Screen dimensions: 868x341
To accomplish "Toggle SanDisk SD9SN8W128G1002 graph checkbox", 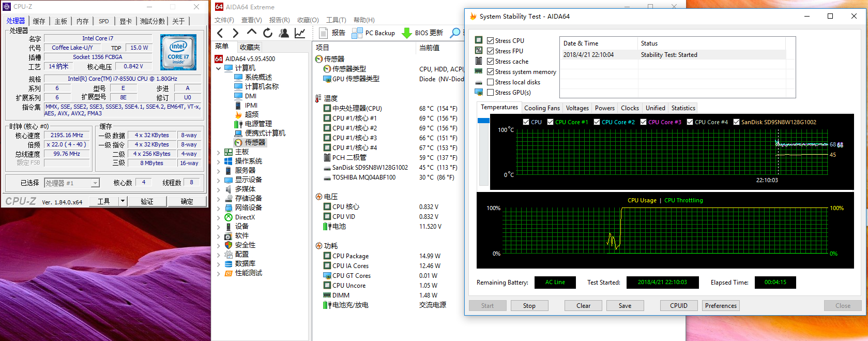I will 736,122.
